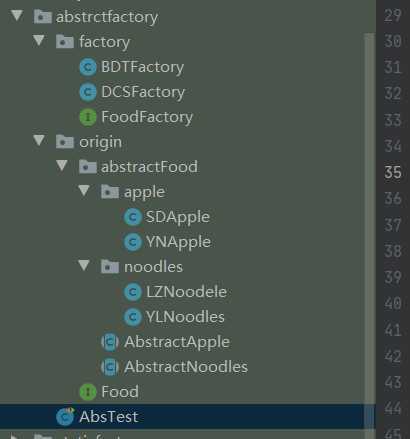
Task: Click the noodles package folder icon
Action: [x=110, y=267]
